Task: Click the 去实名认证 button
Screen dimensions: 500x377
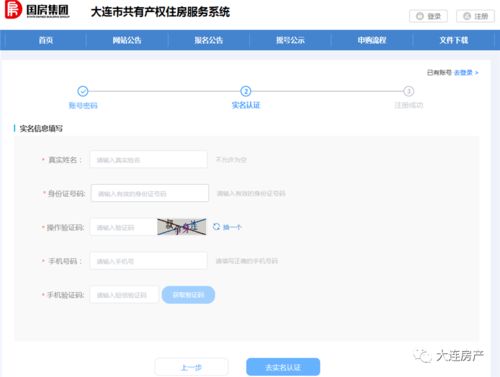Action: click(x=283, y=367)
